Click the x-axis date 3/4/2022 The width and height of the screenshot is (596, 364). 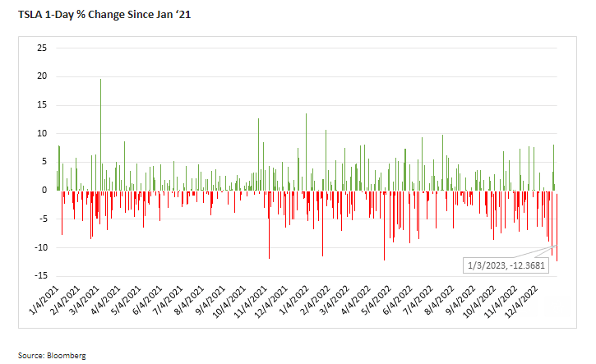(334, 300)
